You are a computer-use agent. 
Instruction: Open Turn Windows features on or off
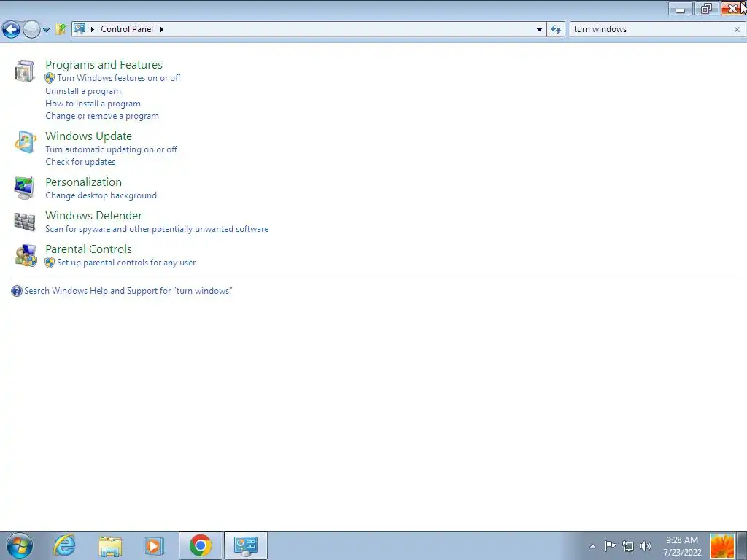119,78
